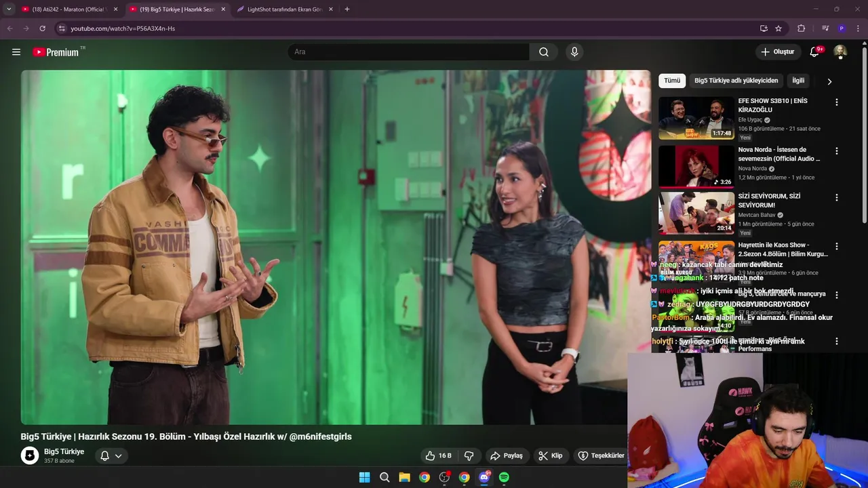Click the video title under the player
Screen dimensions: 868x488
186,436
